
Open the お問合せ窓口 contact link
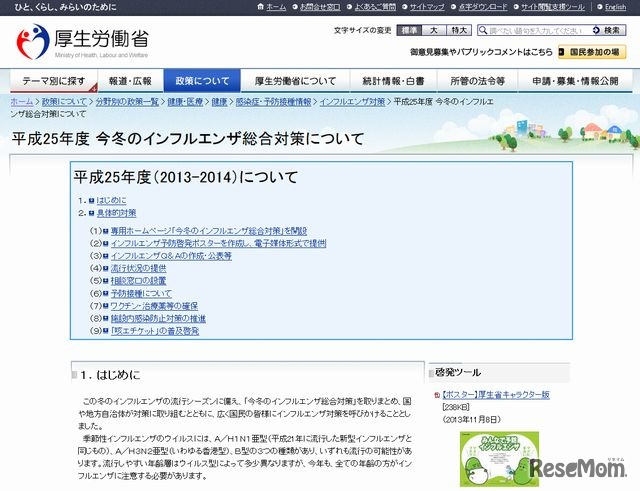(x=319, y=7)
